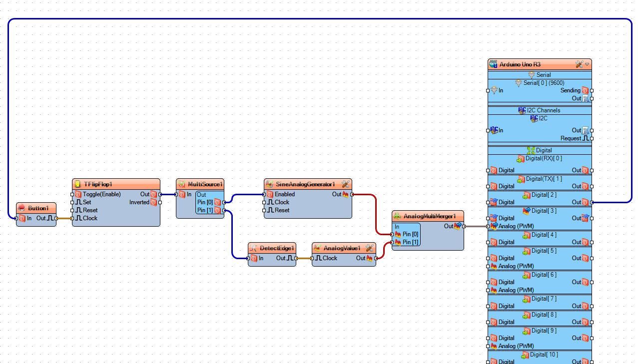Click Digital[ 3 ] Analog (PWM) input pin
The width and height of the screenshot is (638, 364).
pos(488,226)
